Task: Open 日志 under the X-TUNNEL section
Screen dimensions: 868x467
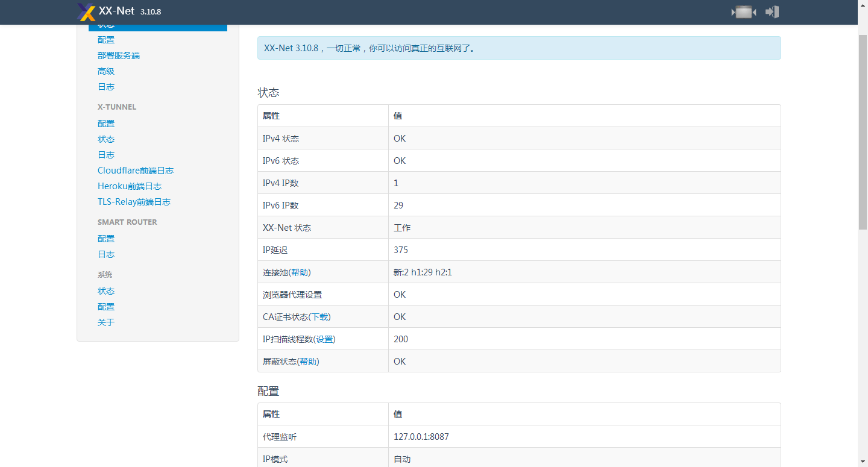Action: coord(106,155)
